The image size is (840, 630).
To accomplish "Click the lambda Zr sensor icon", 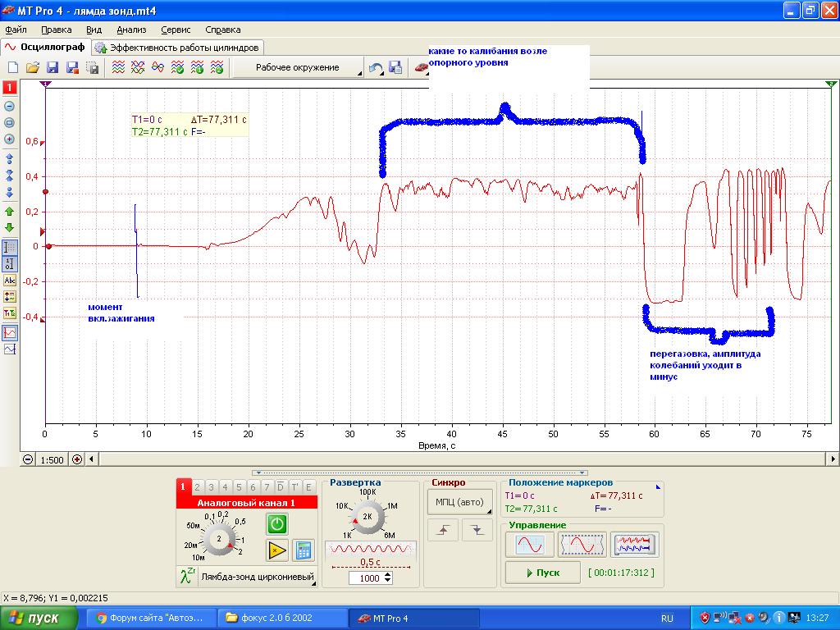I will pyautogui.click(x=187, y=577).
